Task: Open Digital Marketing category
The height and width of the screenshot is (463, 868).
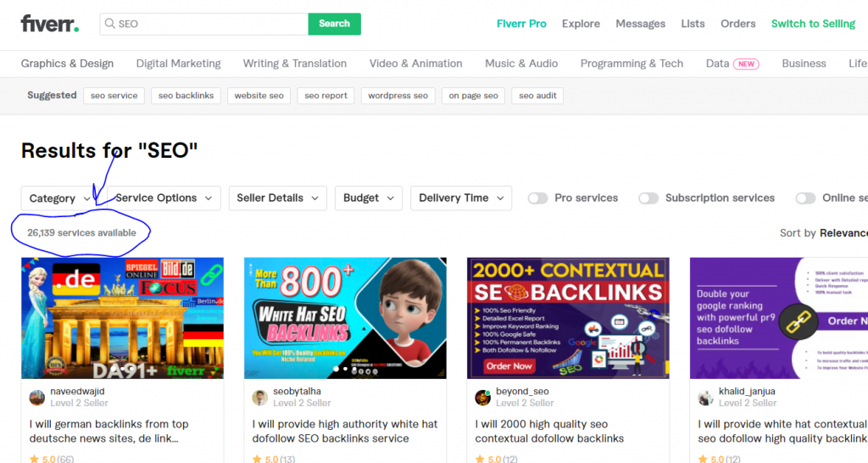Action: pyautogui.click(x=178, y=63)
